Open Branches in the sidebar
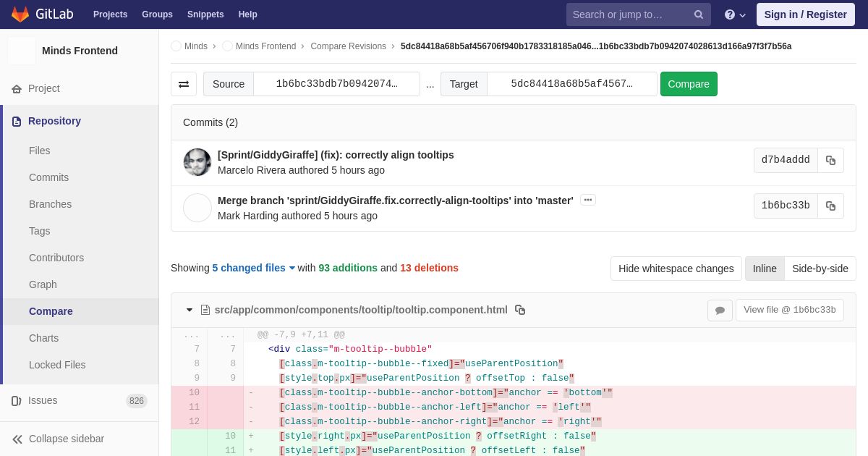 point(50,204)
